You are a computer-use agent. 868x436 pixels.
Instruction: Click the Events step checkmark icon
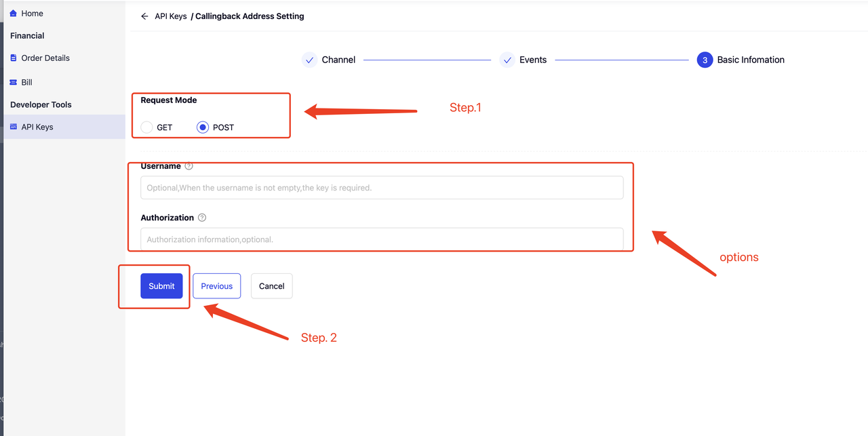507,60
